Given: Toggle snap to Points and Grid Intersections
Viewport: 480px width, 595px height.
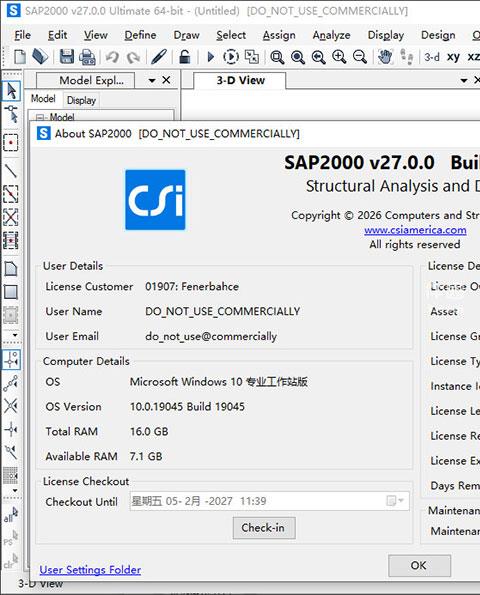Looking at the screenshot, I should point(11,359).
